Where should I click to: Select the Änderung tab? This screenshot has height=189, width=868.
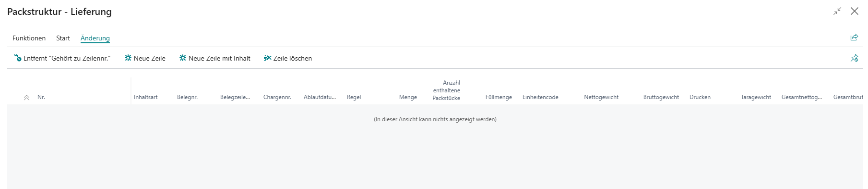tap(95, 38)
